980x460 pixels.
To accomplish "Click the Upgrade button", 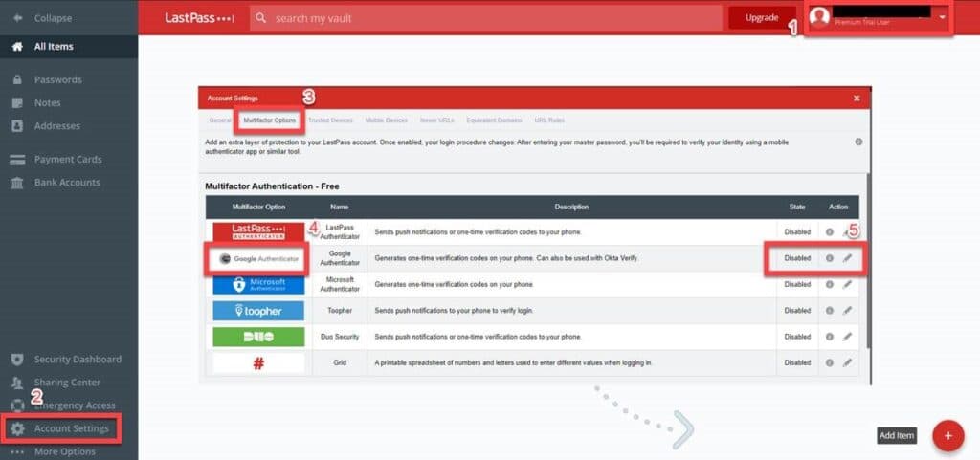I will pyautogui.click(x=762, y=18).
